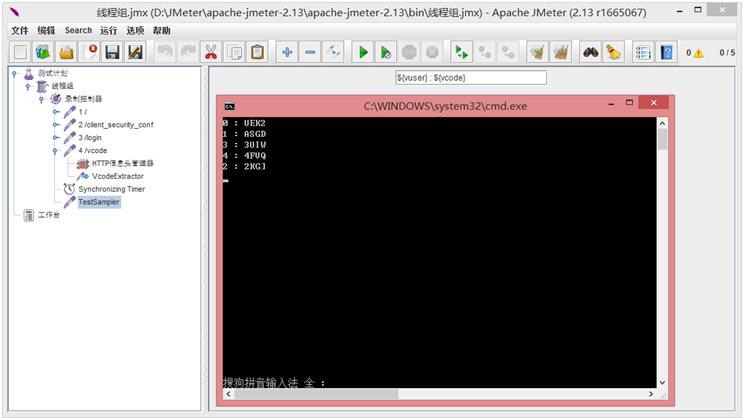This screenshot has width=744, height=420.
Task: Click cmd window vertical scrollbar thumb
Action: (662, 140)
